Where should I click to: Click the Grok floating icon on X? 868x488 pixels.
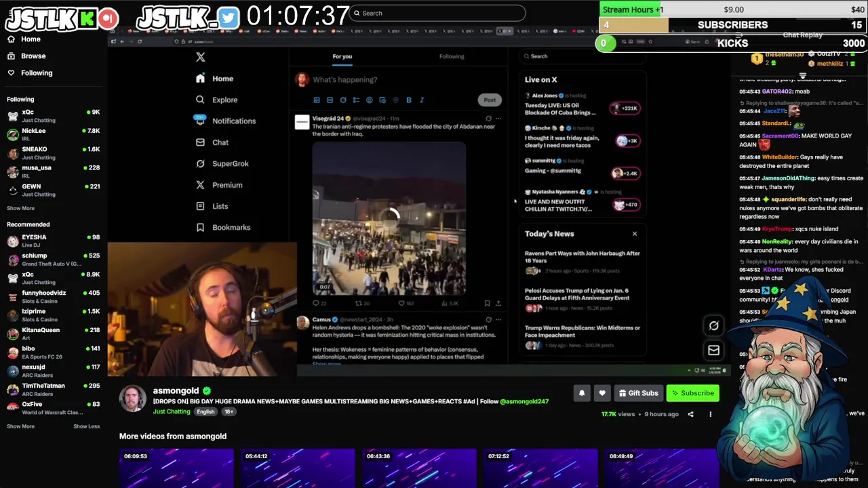pyautogui.click(x=713, y=326)
